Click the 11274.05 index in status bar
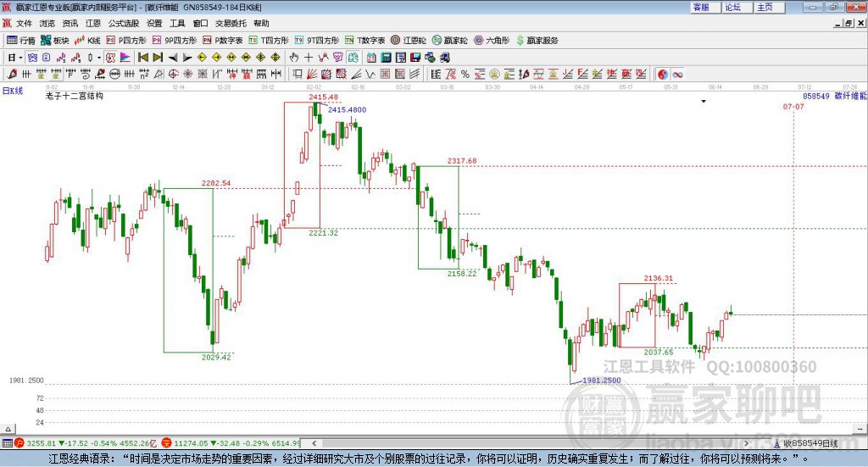This screenshot has width=868, height=467. [x=192, y=443]
